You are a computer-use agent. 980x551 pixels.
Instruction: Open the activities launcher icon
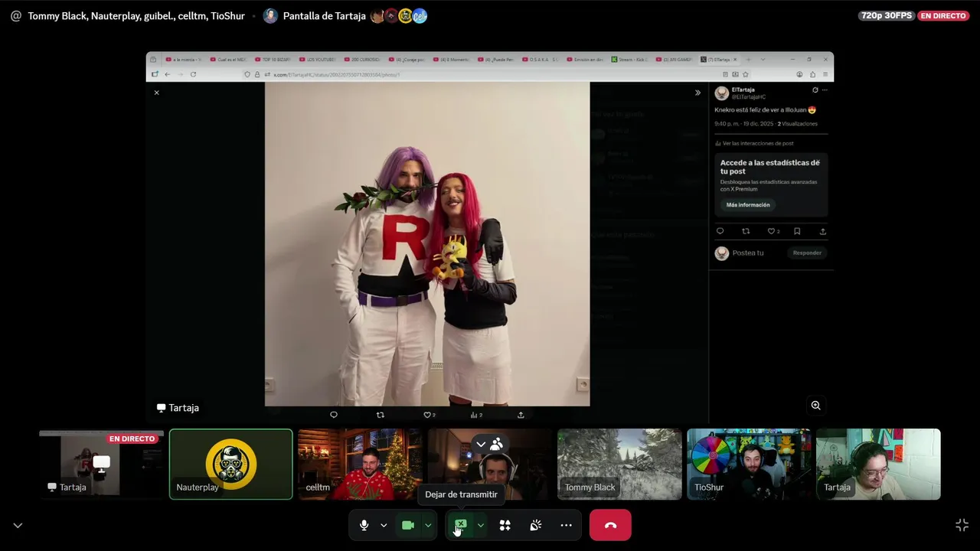pos(505,525)
